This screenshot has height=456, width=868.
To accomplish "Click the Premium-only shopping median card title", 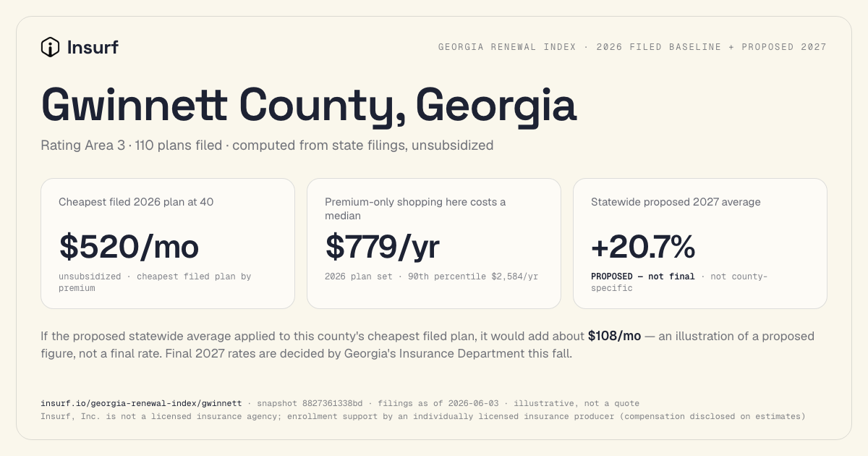I will (x=415, y=208).
